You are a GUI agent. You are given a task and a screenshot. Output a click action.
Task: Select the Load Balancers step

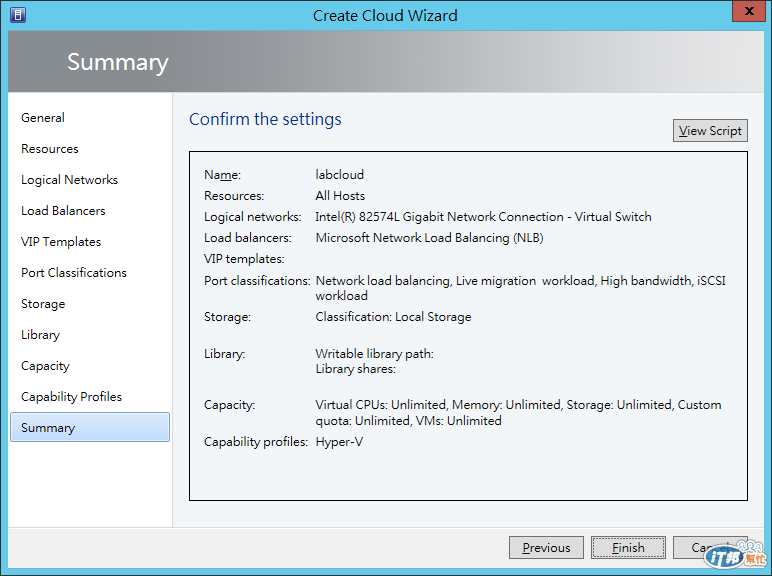click(x=63, y=211)
